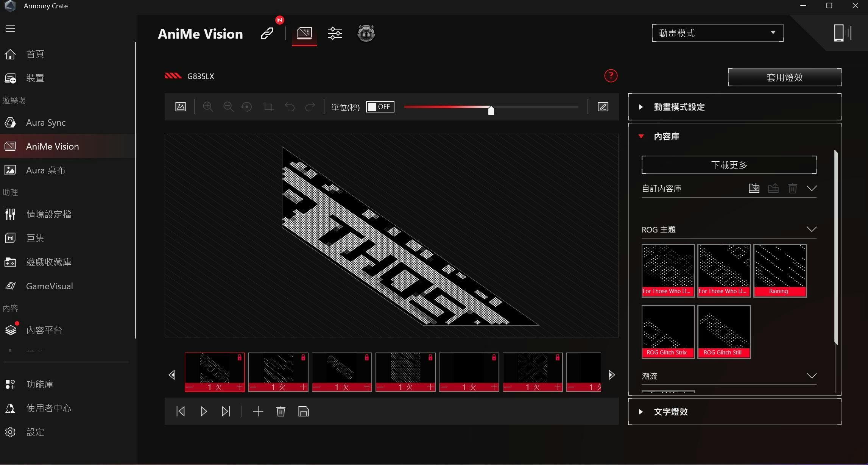Click the trash icon in 自訂內容庫 row
The width and height of the screenshot is (868, 465).
(x=793, y=188)
